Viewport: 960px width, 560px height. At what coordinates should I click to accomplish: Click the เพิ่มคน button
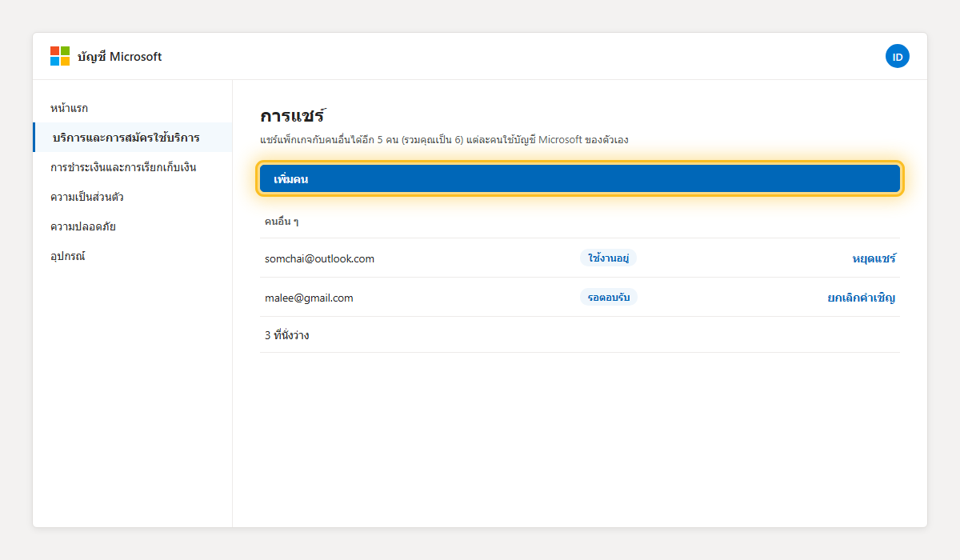click(580, 178)
